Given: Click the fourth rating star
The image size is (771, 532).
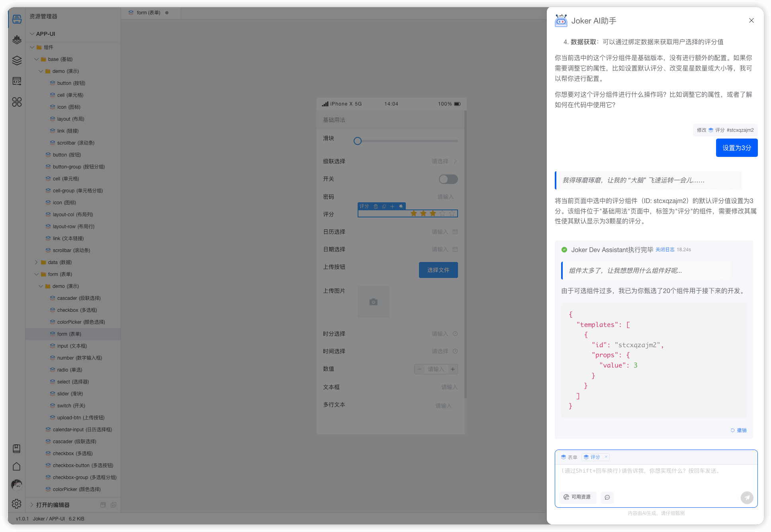Looking at the screenshot, I should (442, 213).
